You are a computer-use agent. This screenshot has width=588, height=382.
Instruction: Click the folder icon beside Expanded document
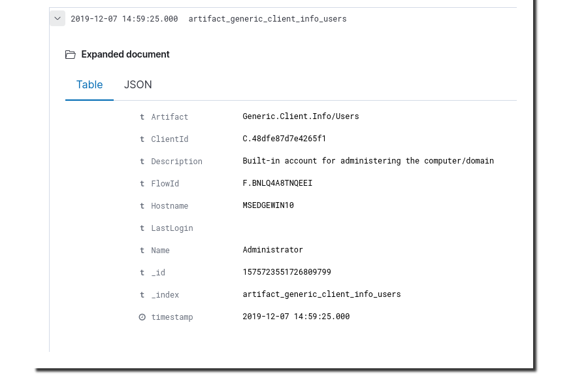[71, 55]
